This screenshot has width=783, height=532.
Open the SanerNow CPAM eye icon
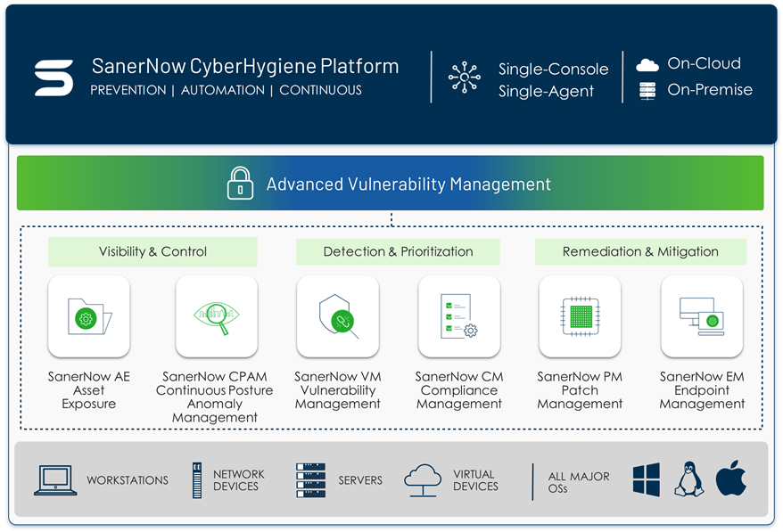pos(217,316)
